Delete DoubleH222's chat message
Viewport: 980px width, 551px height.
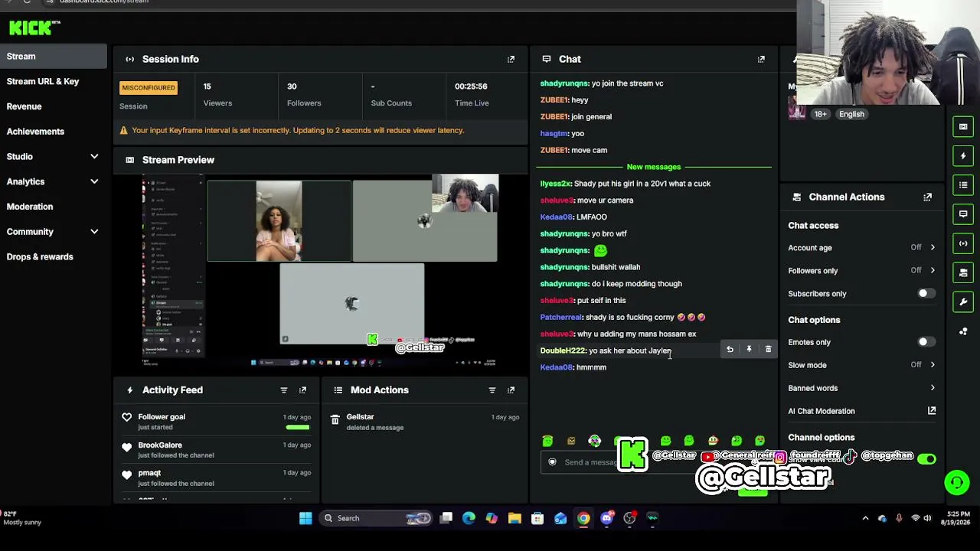(x=768, y=350)
